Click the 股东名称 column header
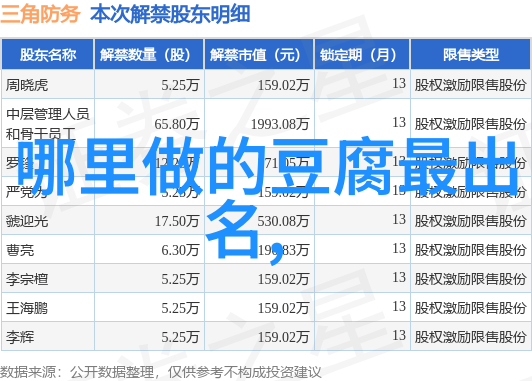The height and width of the screenshot is (381, 532). click(48, 55)
